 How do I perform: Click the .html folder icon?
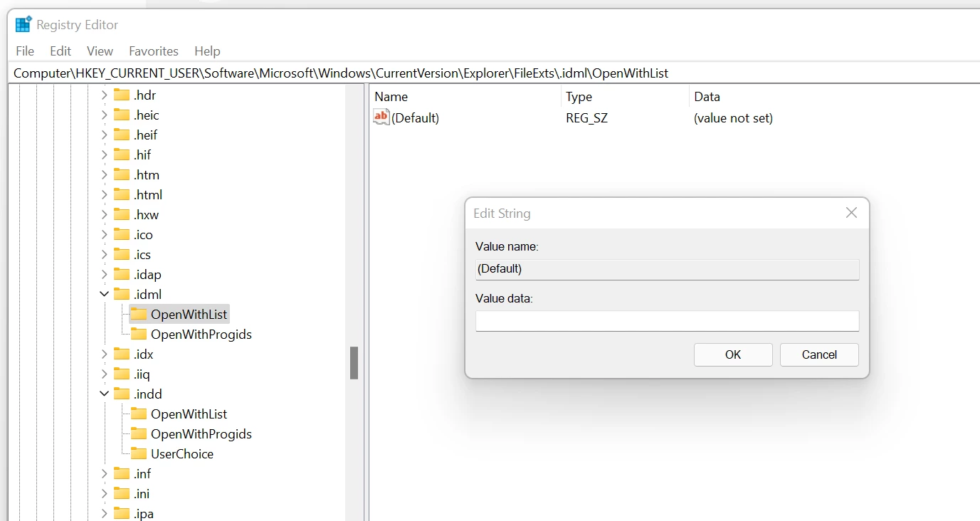click(x=122, y=195)
